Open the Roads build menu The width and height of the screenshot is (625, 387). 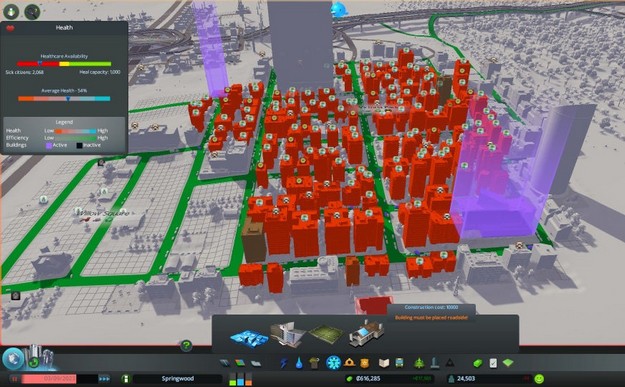click(225, 363)
